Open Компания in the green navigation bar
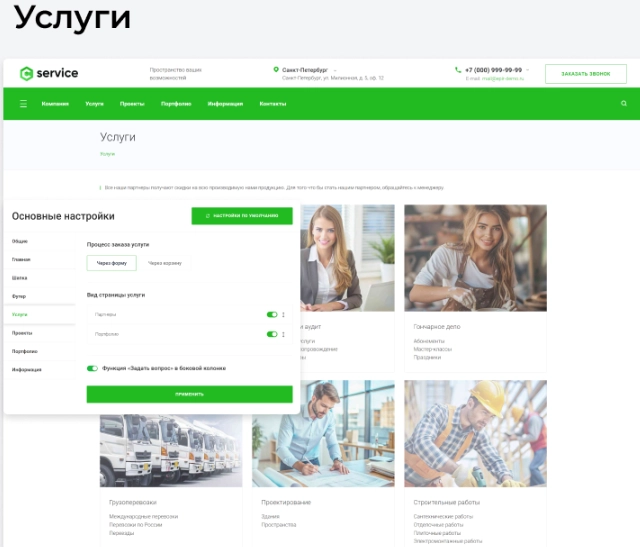 [55, 104]
